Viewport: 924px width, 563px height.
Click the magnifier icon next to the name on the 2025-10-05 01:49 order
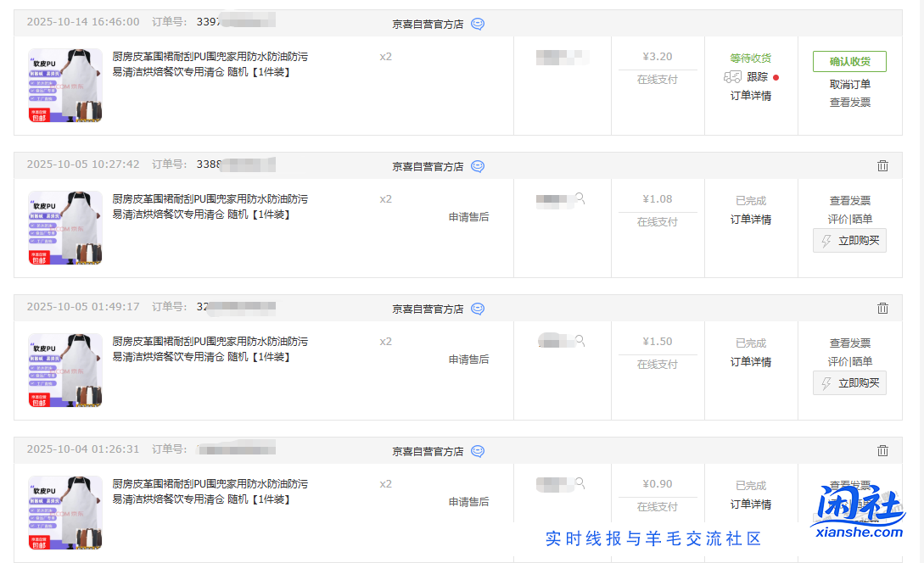point(579,338)
